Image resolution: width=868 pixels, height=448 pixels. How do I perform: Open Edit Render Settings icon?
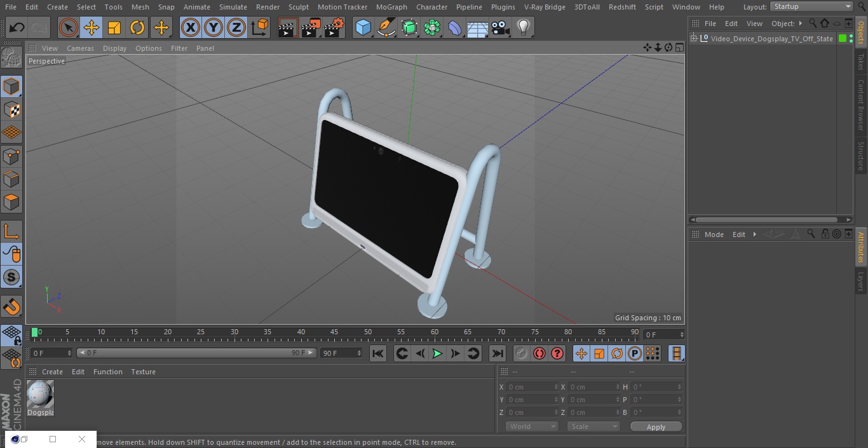pyautogui.click(x=334, y=28)
